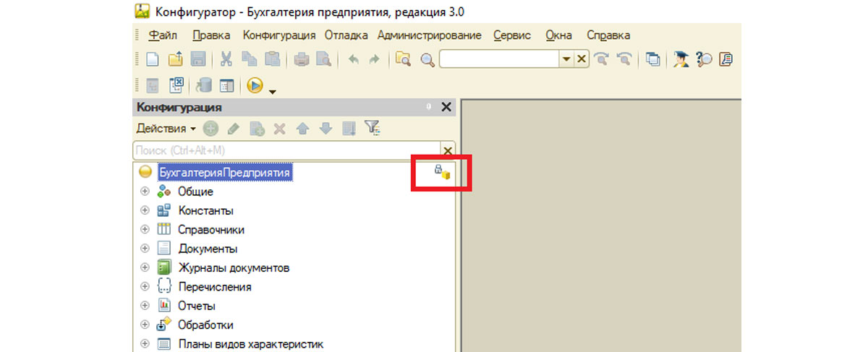Click the Save diskette icon
The height and width of the screenshot is (352, 868).
[x=197, y=59]
